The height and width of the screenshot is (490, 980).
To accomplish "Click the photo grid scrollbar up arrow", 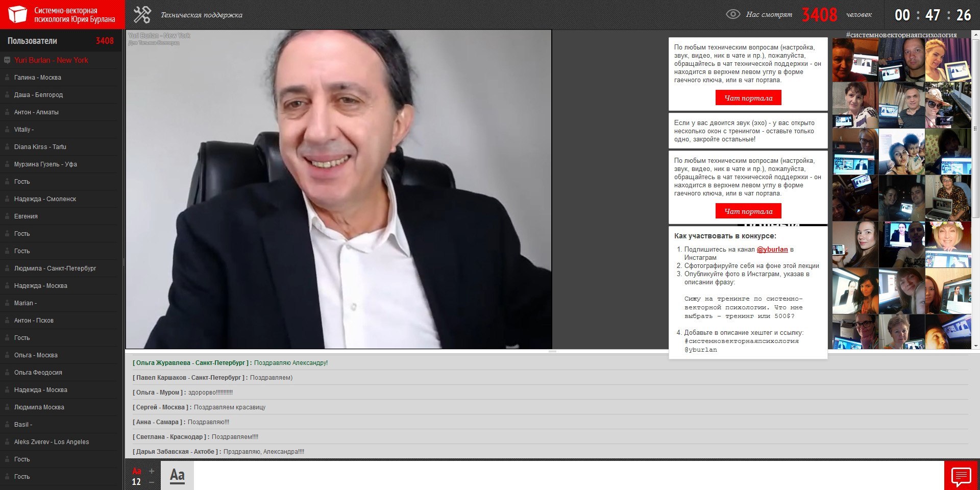I will click(x=976, y=35).
